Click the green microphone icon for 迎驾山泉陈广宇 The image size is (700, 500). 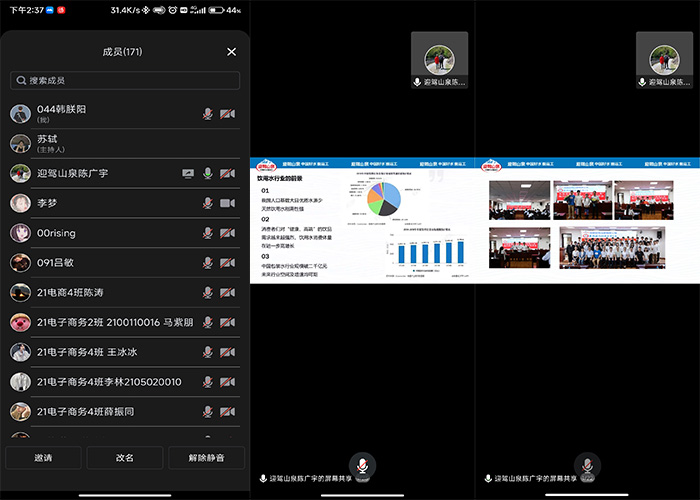(207, 173)
